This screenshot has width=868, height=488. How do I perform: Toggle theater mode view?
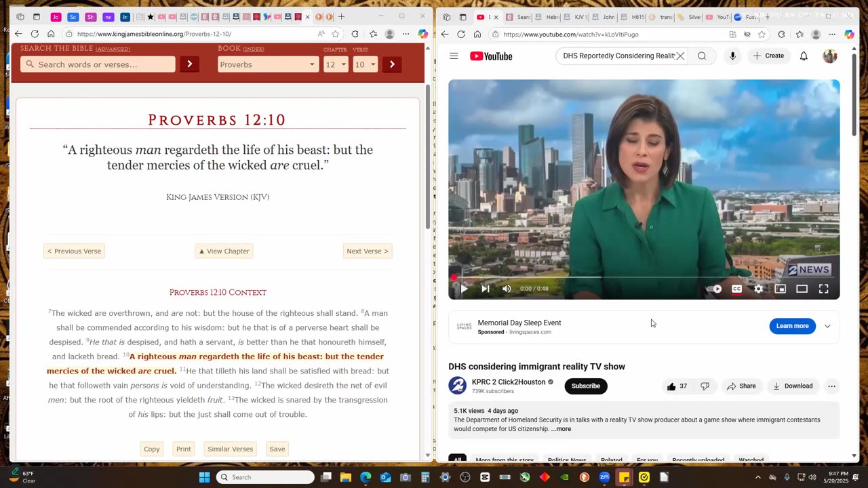pos(802,289)
